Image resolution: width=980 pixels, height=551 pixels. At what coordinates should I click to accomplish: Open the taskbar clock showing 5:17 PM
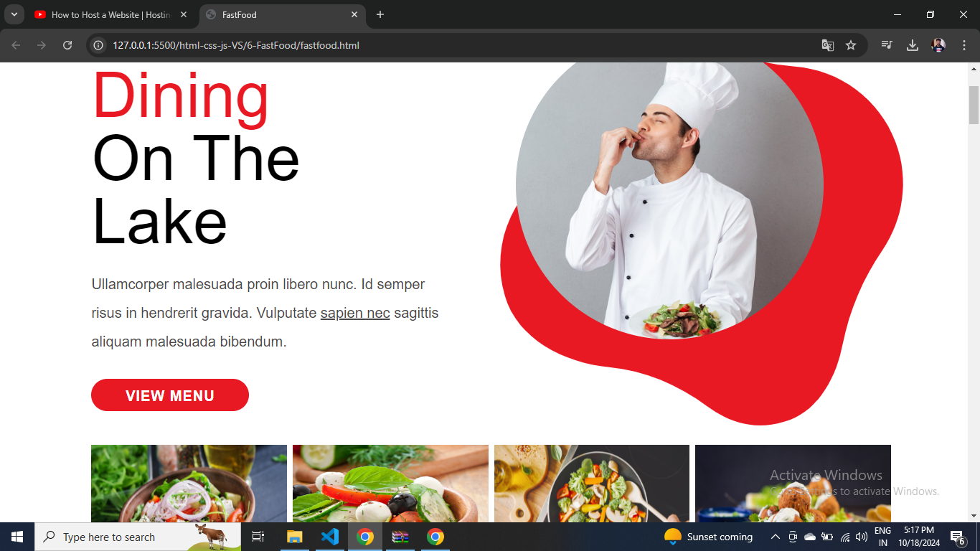click(919, 537)
